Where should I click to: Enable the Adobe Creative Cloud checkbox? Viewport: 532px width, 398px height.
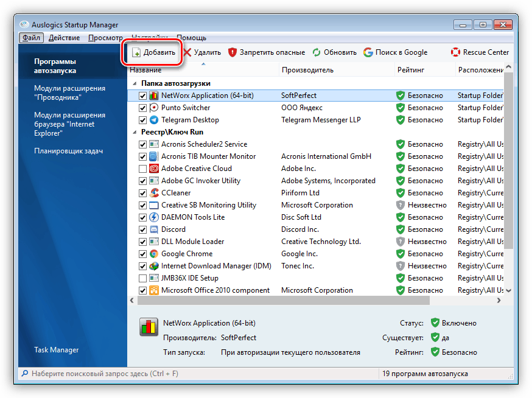(142, 169)
